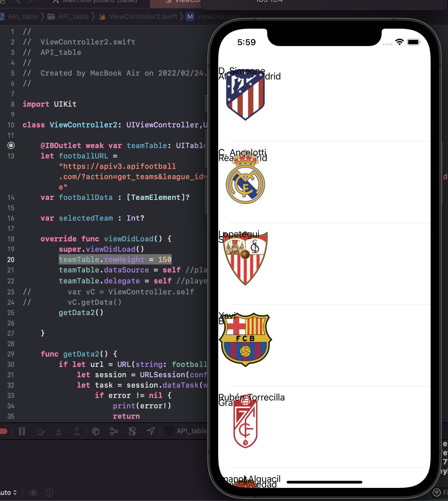Click the IBOutlet connection circle in gutter
Screen dimensions: 448x501
tap(11, 145)
